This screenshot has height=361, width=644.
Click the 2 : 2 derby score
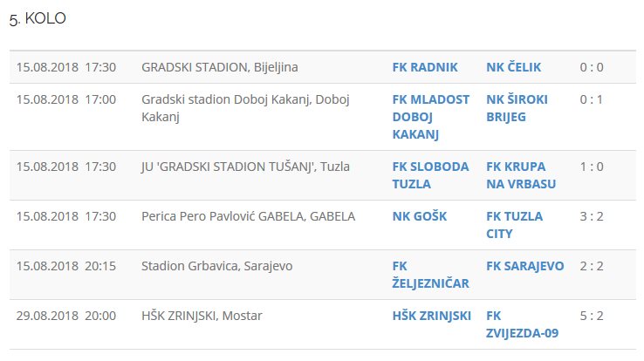[592, 266]
